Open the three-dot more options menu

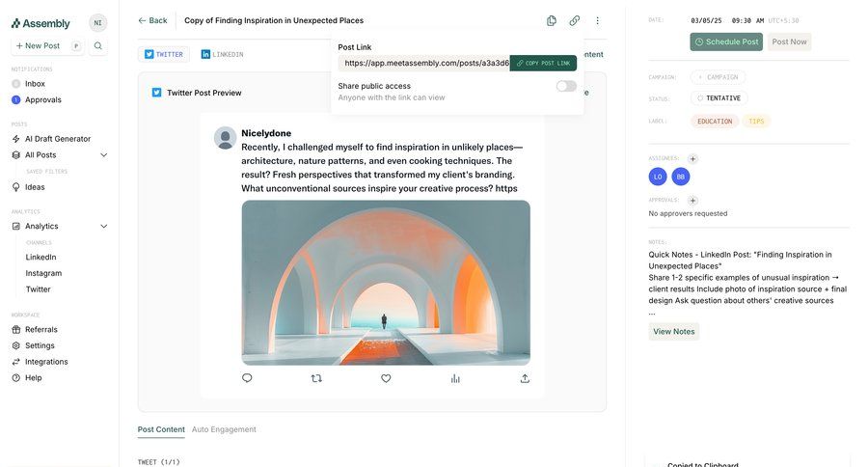pos(597,20)
